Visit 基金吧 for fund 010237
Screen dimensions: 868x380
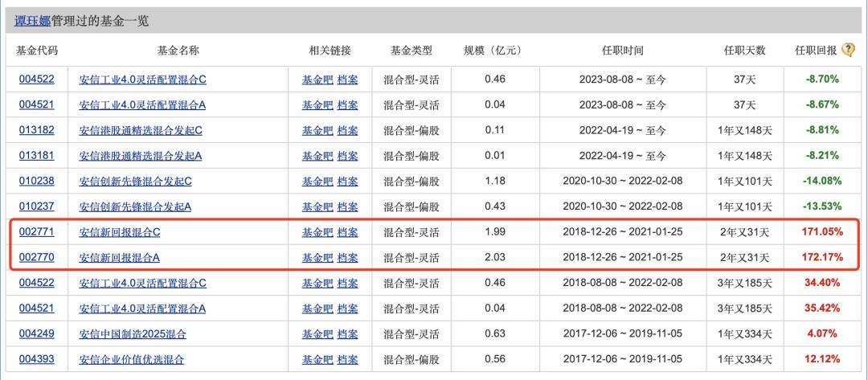[317, 206]
